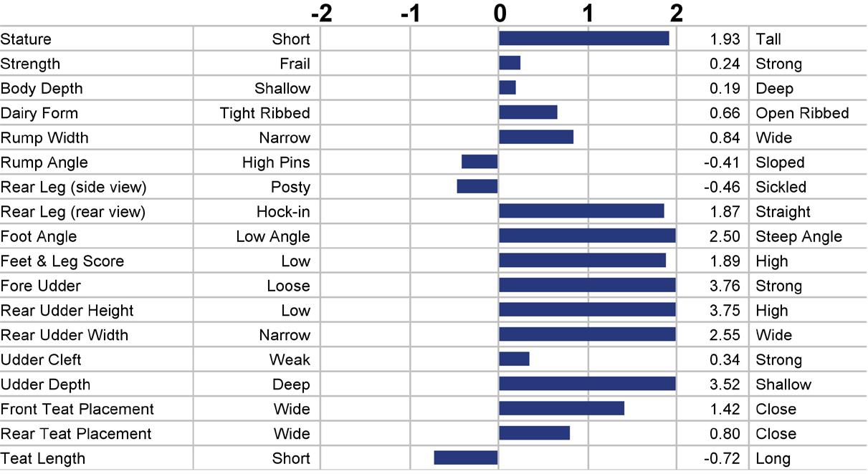
Task: Select the Body Depth bar
Action: point(507,87)
